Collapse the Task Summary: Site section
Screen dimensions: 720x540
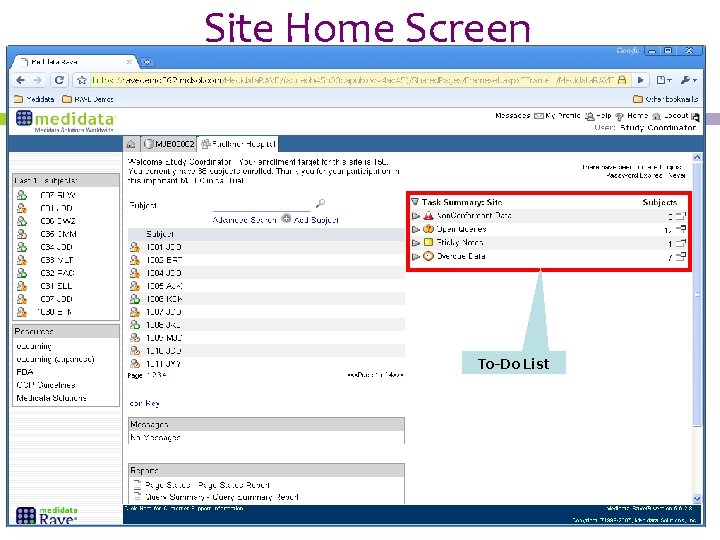[415, 202]
